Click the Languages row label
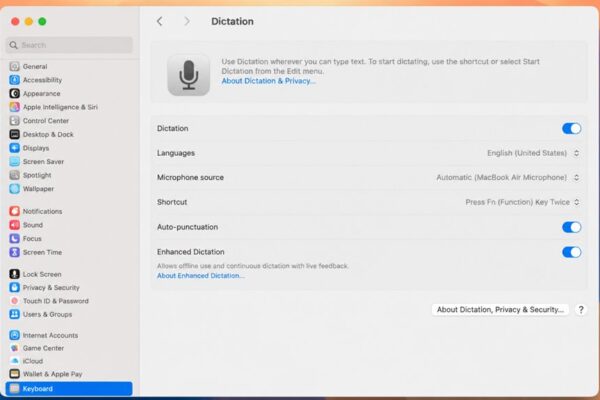The width and height of the screenshot is (600, 400). pyautogui.click(x=176, y=153)
